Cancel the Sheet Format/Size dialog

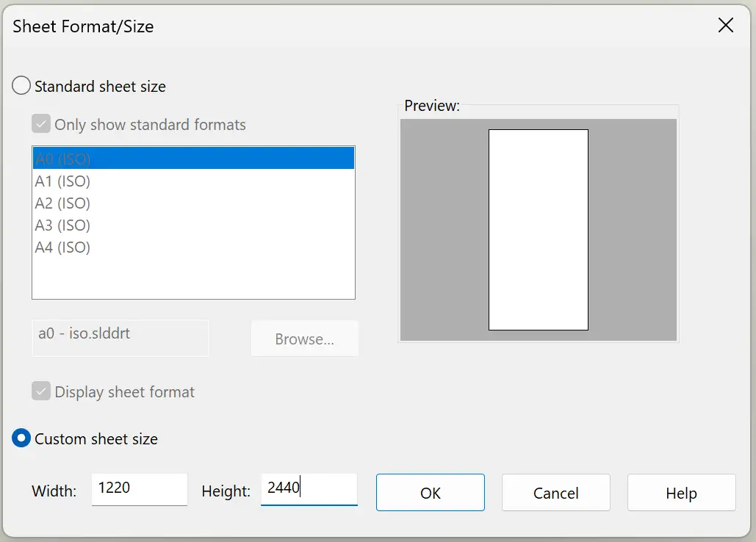[555, 492]
